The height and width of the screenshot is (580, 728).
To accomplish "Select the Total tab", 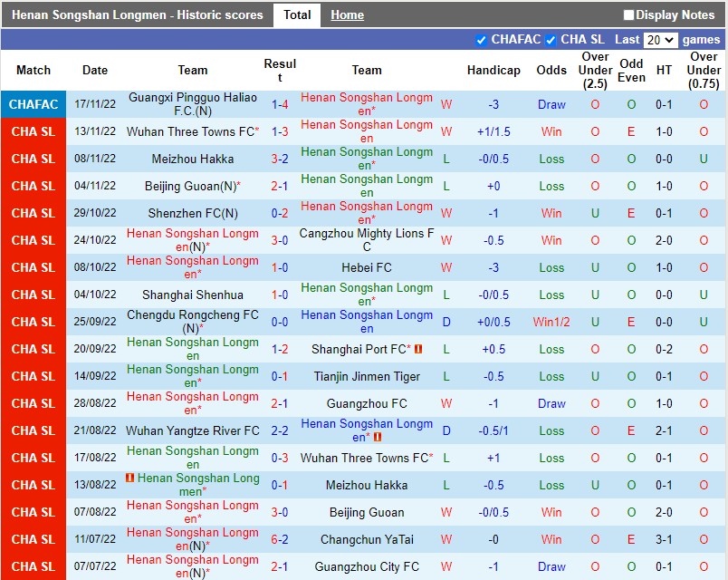I will (x=297, y=14).
